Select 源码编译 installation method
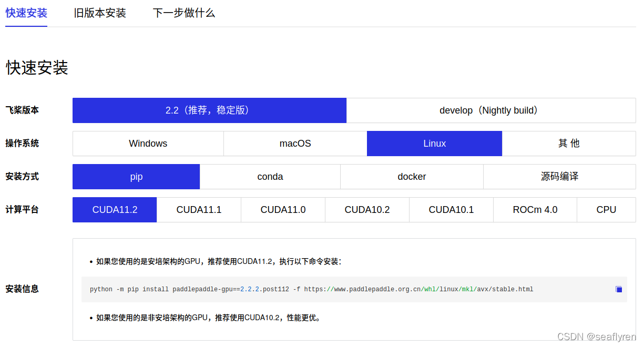The height and width of the screenshot is (347, 644). [x=560, y=177]
